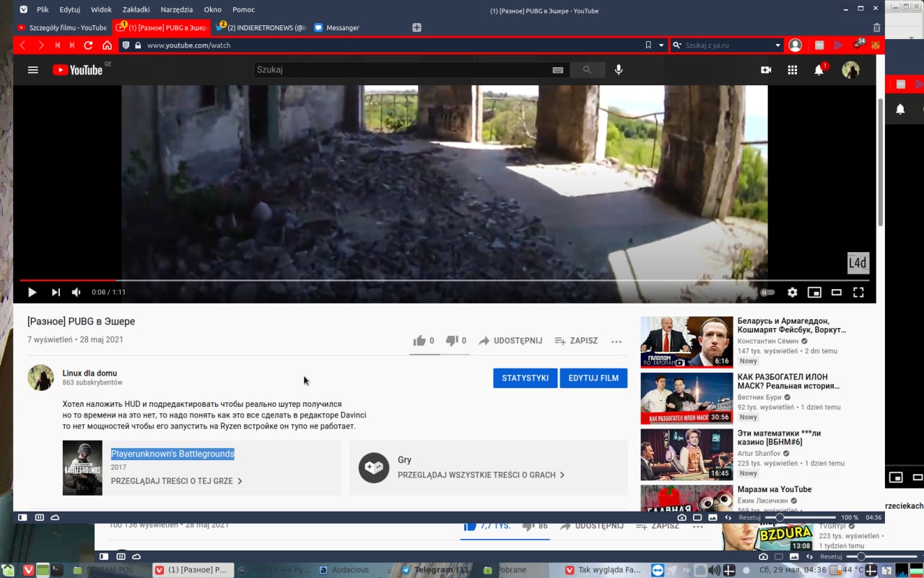
Task: Capture page with front status bar camera
Action: [681, 517]
